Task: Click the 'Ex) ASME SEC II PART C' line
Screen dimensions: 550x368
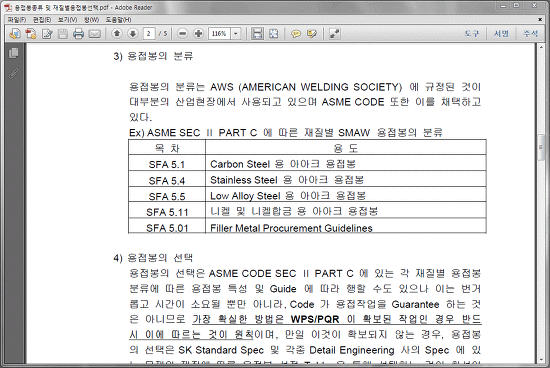Action: click(x=286, y=133)
